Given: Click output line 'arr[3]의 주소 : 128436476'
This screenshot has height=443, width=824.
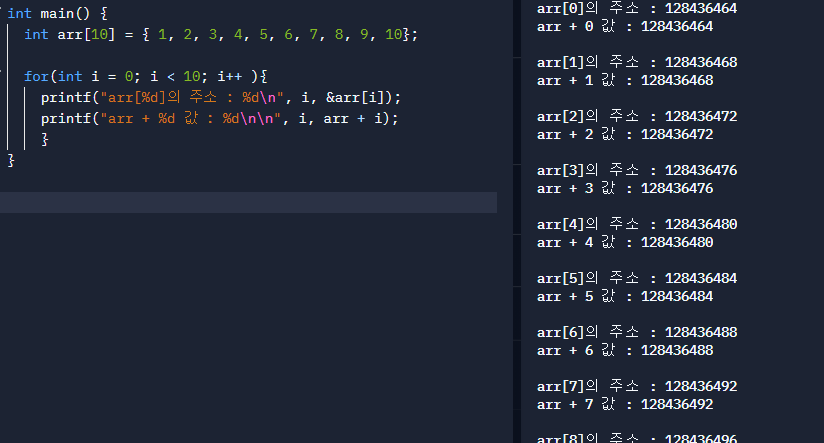Looking at the screenshot, I should click(637, 170).
